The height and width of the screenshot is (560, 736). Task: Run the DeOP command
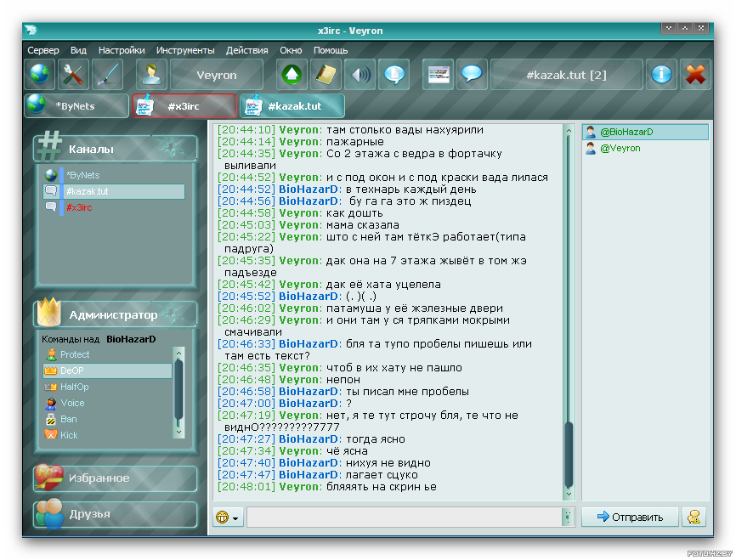coord(107,371)
